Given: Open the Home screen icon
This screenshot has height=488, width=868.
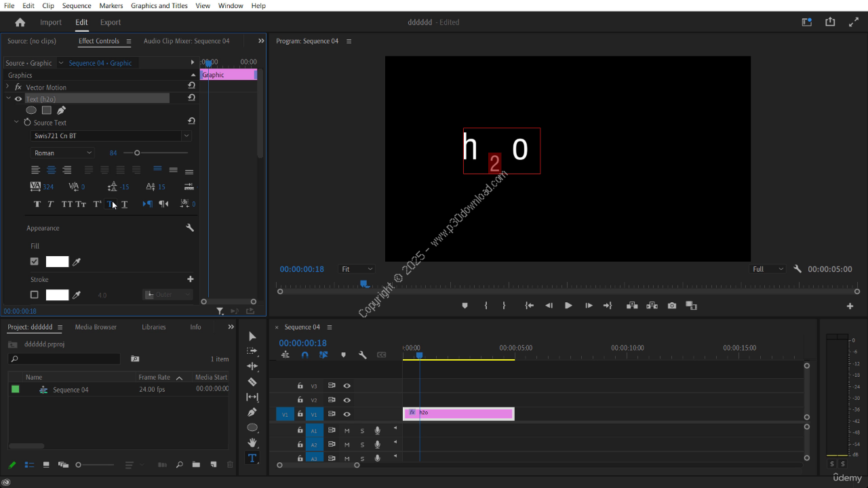Looking at the screenshot, I should click(20, 22).
